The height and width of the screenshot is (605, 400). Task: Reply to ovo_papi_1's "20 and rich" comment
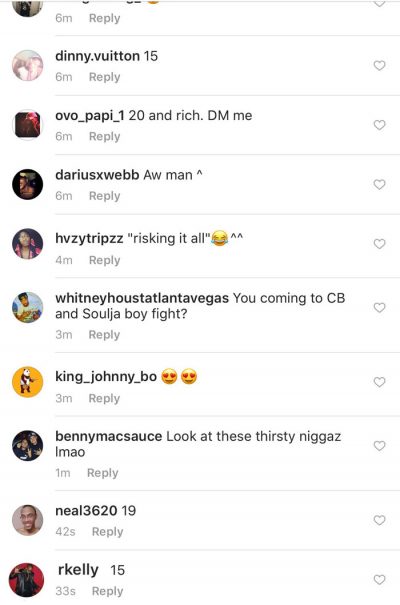tap(105, 136)
